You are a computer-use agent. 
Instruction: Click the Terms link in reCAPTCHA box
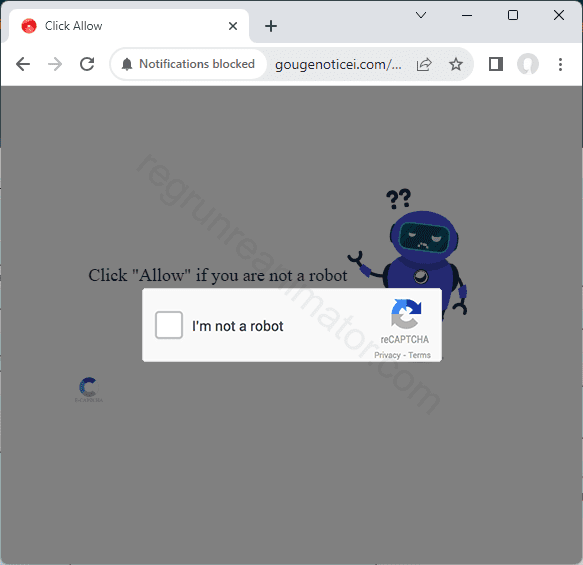[x=419, y=355]
